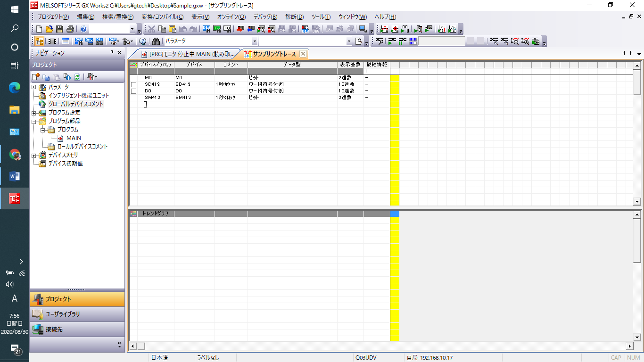
Task: Click the トレンドグラフ header row
Action: click(x=260, y=214)
